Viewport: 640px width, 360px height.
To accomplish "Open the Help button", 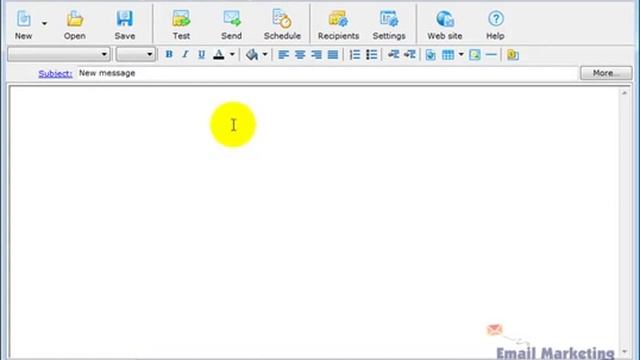I will (x=495, y=25).
